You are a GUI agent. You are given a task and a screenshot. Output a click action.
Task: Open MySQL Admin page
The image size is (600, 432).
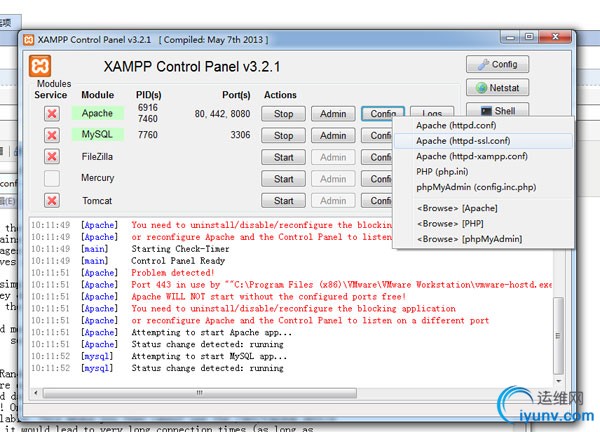pyautogui.click(x=333, y=135)
